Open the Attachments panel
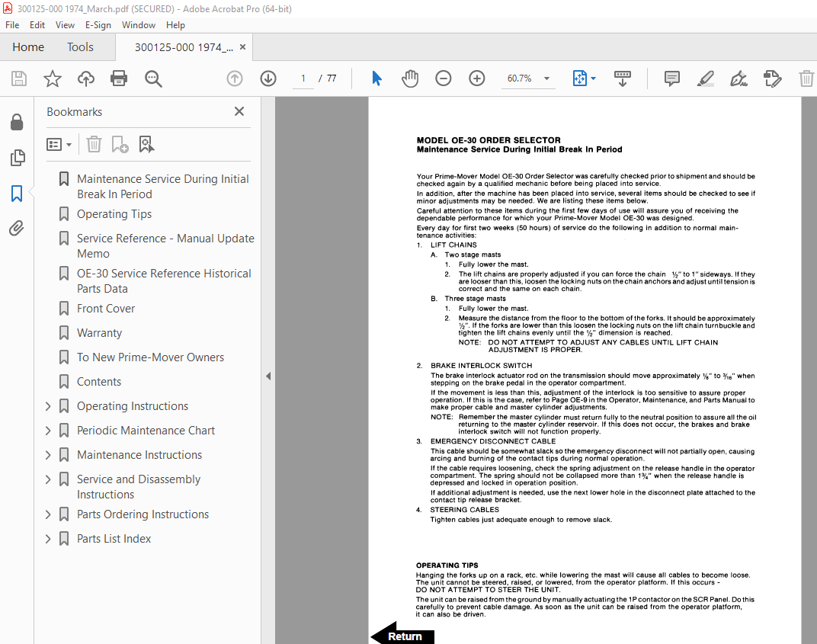The image size is (817, 644). pos(18,228)
